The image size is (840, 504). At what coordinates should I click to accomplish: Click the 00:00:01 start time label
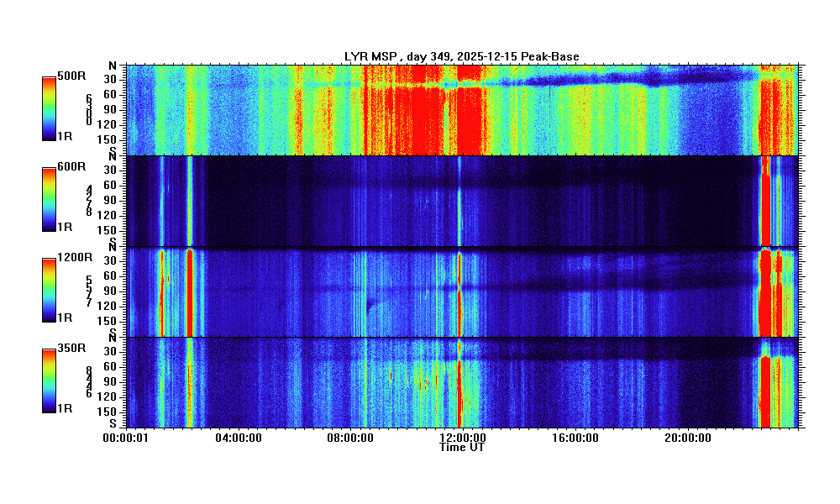(x=126, y=438)
